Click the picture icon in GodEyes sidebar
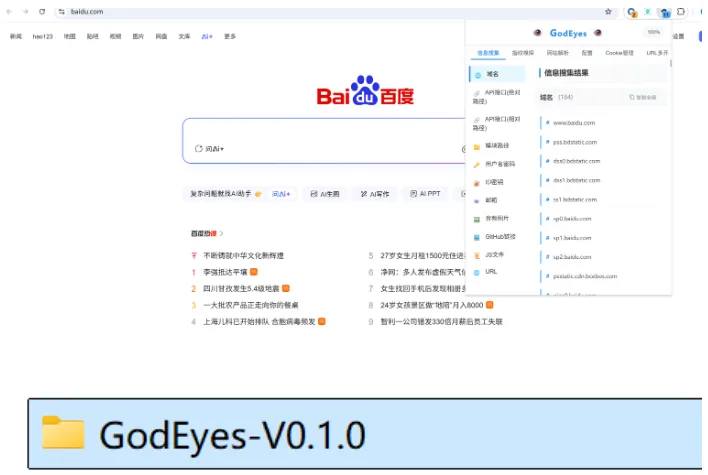708x475 pixels. coord(476,219)
